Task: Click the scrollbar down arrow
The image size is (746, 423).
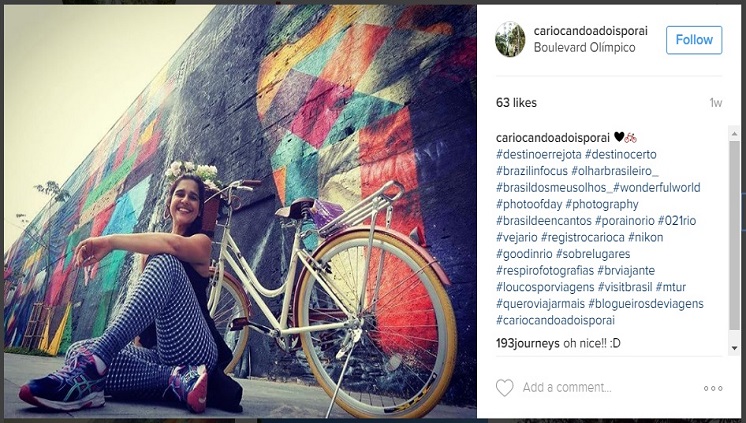Action: [x=735, y=348]
